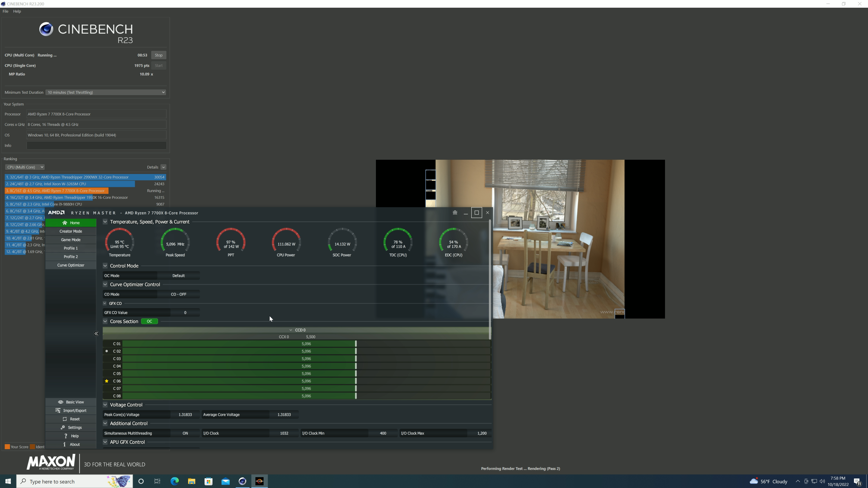Open Microsoft Store from taskbar
This screenshot has width=868, height=488.
tap(209, 481)
